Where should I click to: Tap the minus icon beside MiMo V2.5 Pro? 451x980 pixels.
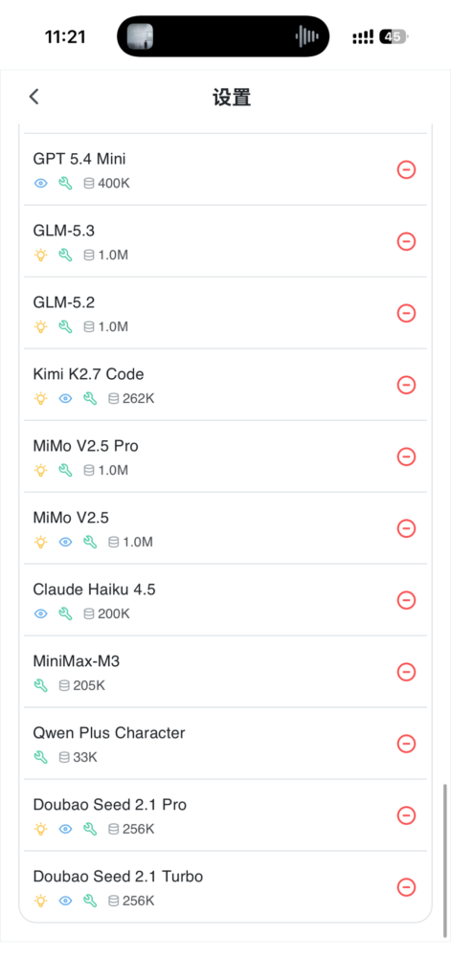pos(407,457)
